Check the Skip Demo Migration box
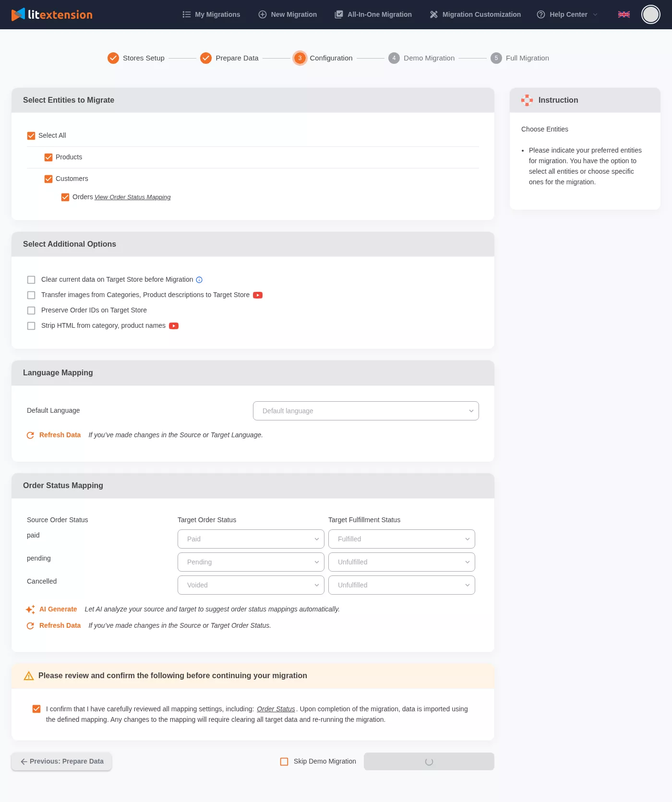This screenshot has width=672, height=802. [x=284, y=762]
